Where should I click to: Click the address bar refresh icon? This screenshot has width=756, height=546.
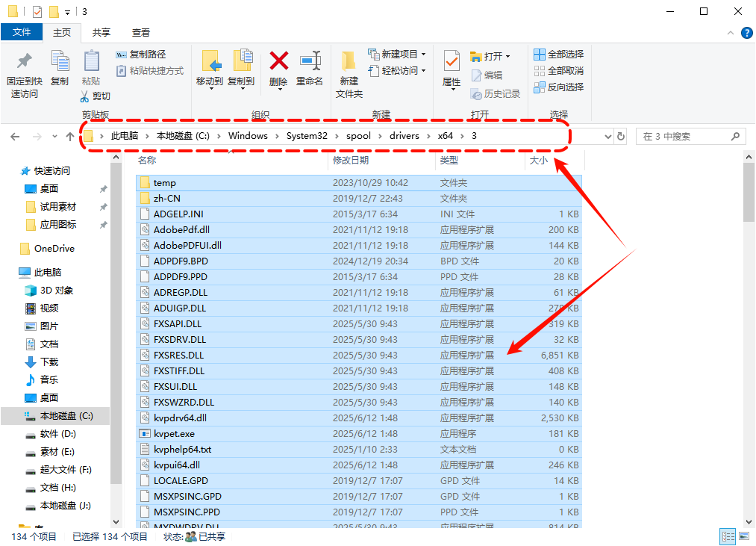point(621,137)
